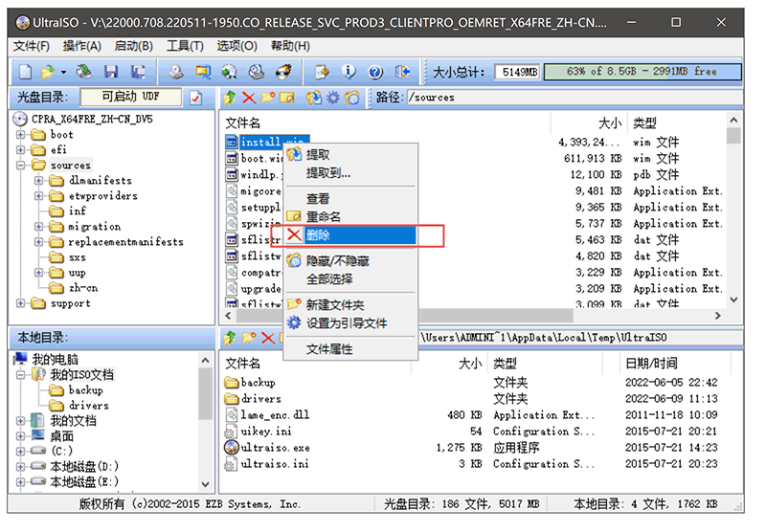Viewport: 766px width, 532px height.
Task: Expand the migration folder node
Action: click(38, 227)
